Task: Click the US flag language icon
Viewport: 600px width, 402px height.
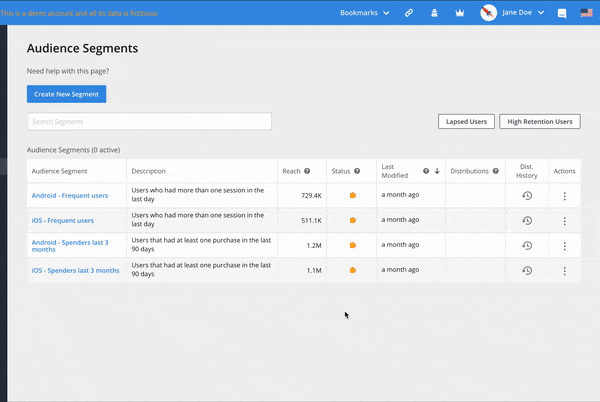Action: (586, 13)
